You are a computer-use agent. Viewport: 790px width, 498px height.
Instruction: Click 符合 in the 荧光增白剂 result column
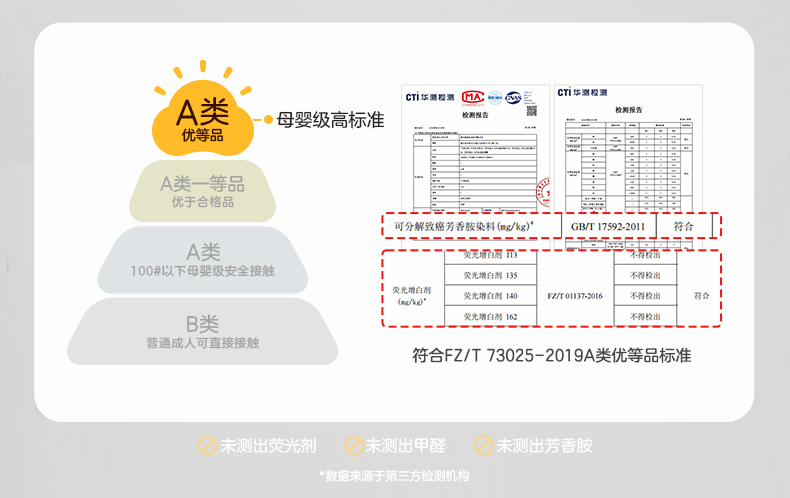(701, 295)
